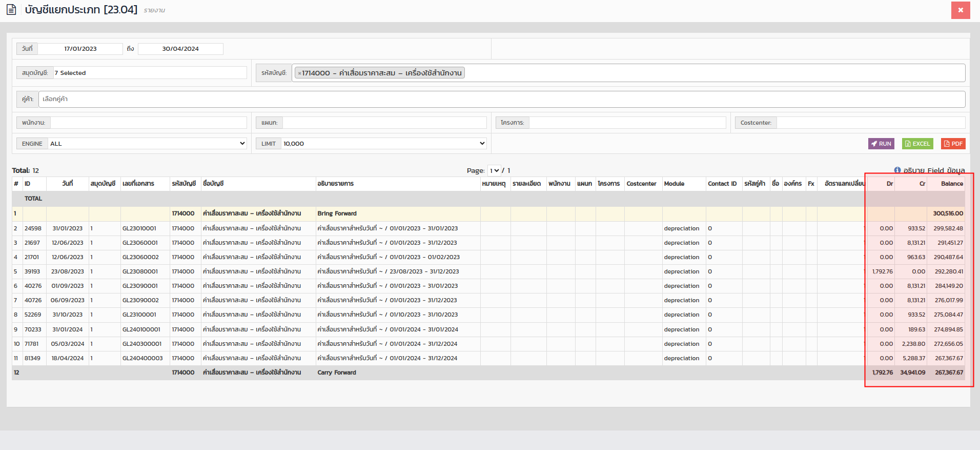Open the สมุดบัญชี selector showing 7 Selected

point(150,73)
